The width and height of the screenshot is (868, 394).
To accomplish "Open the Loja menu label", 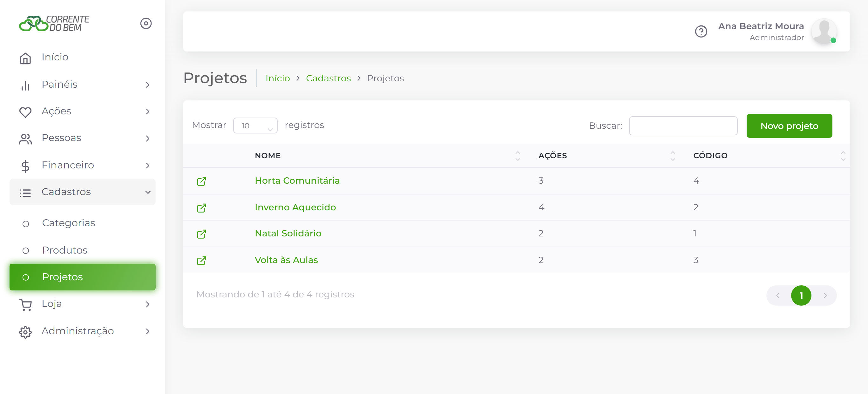I will point(52,304).
